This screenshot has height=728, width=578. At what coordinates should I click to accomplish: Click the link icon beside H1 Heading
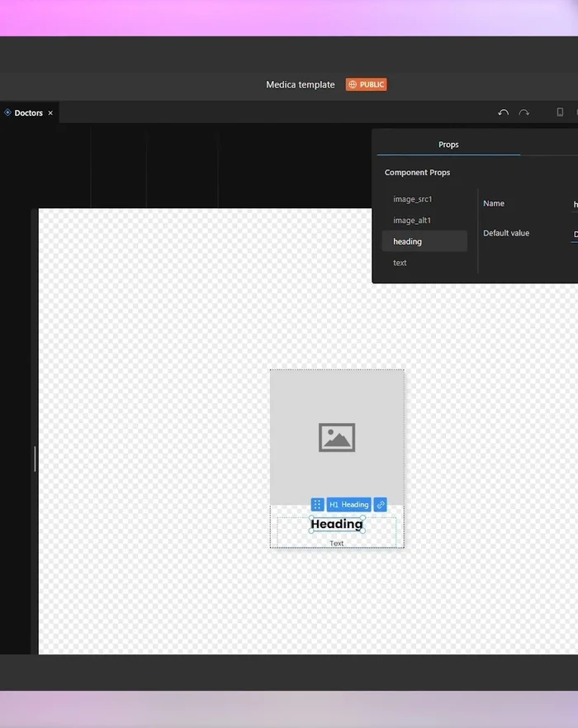380,505
